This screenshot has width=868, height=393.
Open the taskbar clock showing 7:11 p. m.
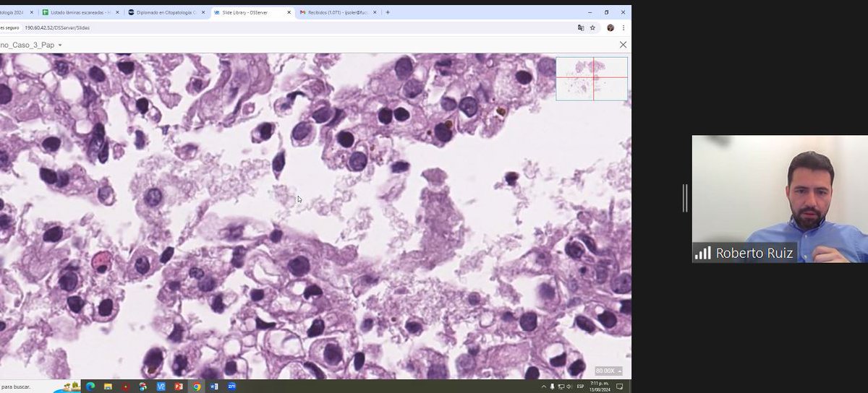coord(600,386)
